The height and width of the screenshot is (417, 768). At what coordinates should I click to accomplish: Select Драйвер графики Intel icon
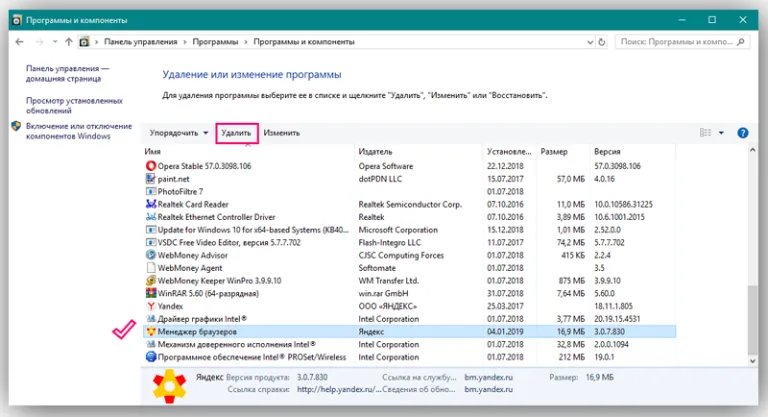tap(151, 319)
